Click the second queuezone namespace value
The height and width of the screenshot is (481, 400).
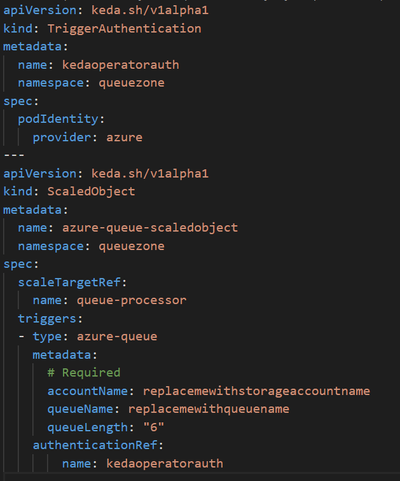(x=131, y=246)
